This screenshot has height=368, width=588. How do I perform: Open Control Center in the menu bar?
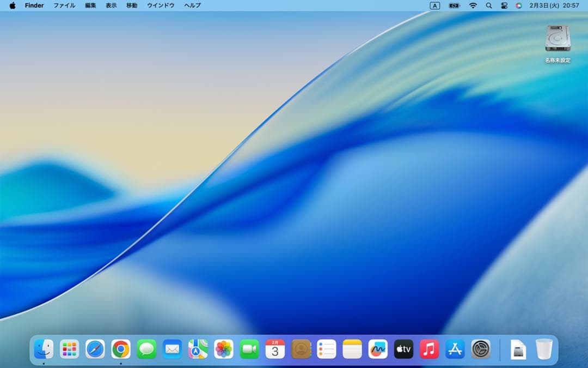coord(504,5)
